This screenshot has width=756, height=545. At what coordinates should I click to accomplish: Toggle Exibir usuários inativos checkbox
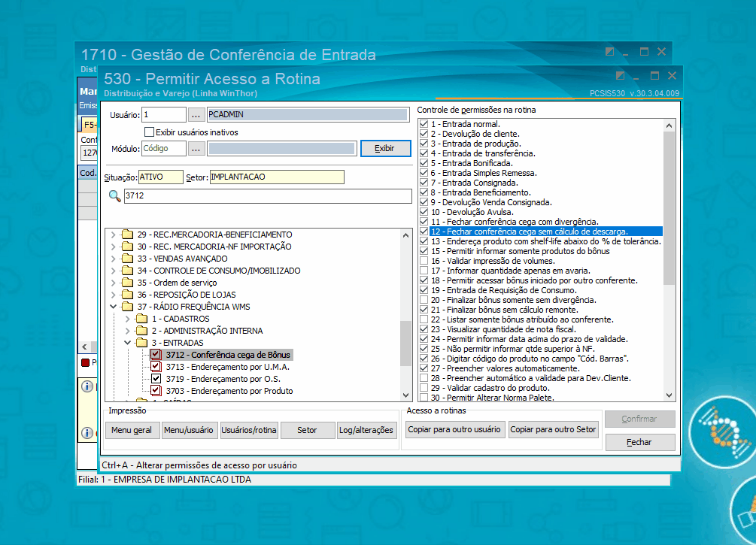point(150,132)
